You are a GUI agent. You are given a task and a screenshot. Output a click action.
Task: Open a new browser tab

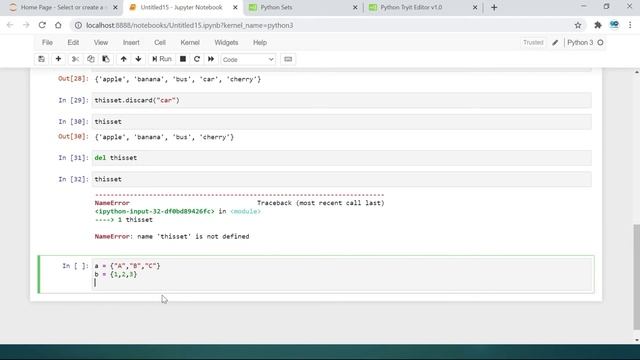click(494, 7)
